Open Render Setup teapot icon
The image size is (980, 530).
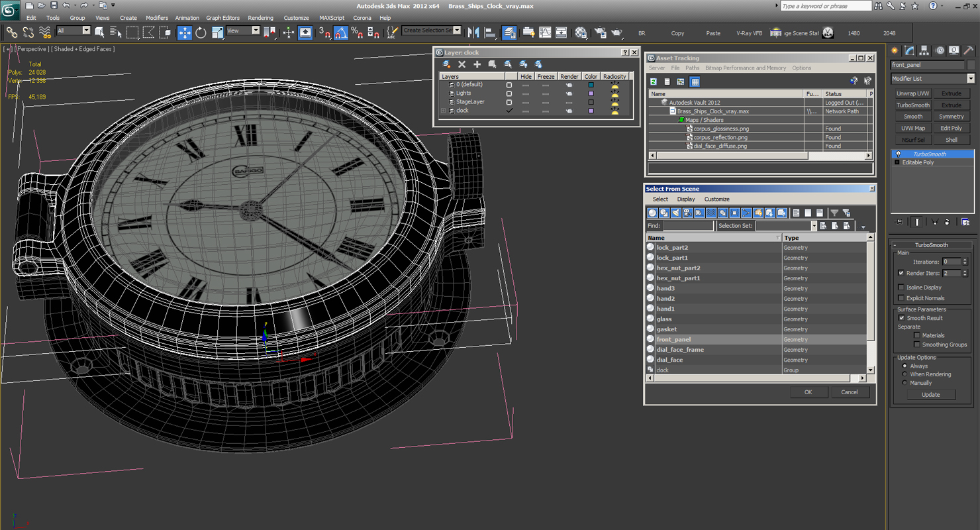[601, 32]
